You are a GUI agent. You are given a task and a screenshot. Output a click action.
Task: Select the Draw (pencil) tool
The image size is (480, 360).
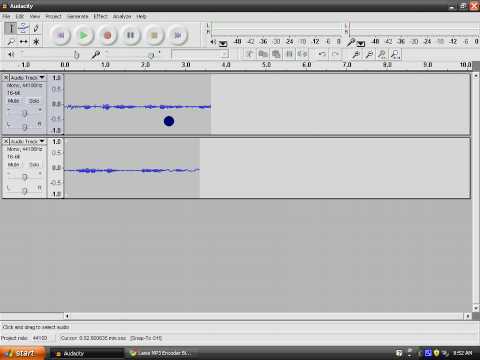coord(36,28)
